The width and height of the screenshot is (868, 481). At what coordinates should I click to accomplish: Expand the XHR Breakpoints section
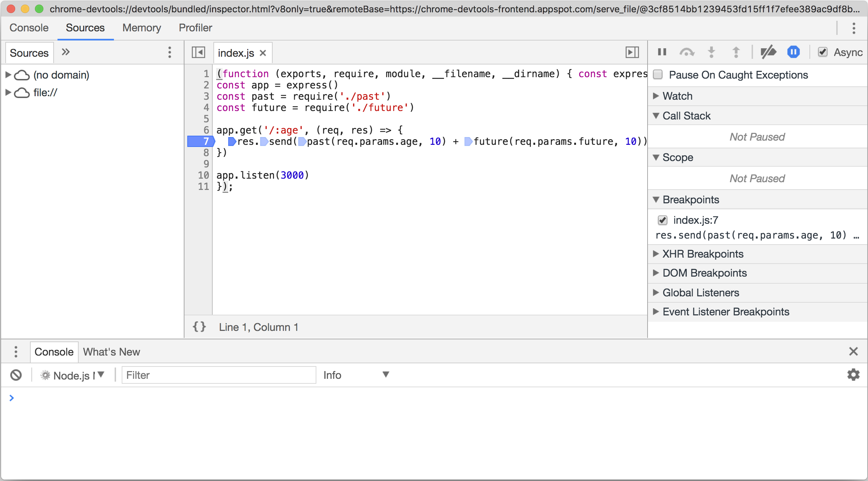[656, 254]
